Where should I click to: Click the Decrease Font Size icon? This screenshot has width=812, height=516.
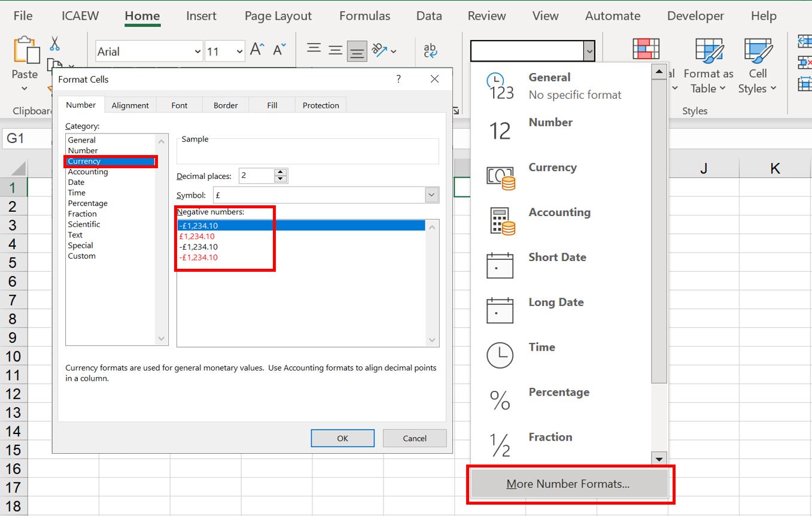(279, 50)
